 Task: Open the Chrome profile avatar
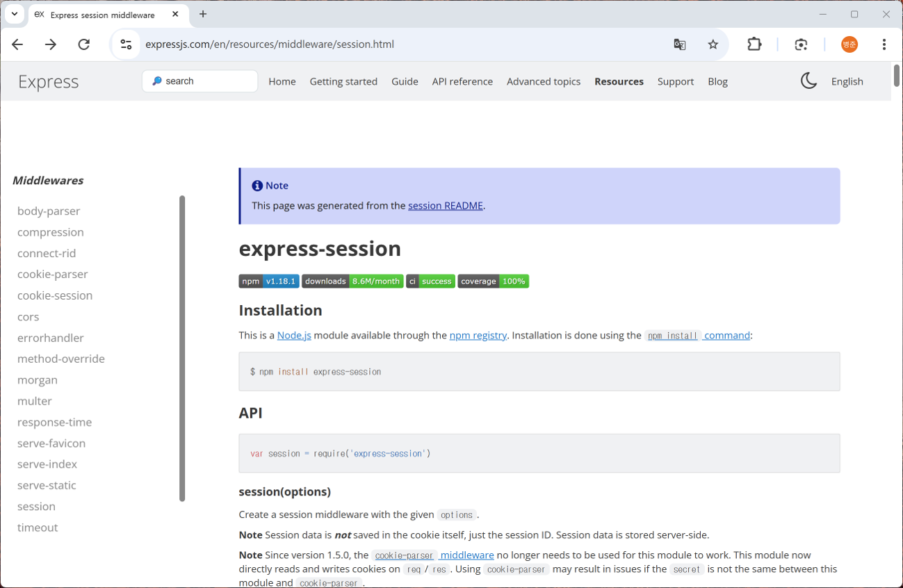coord(849,44)
